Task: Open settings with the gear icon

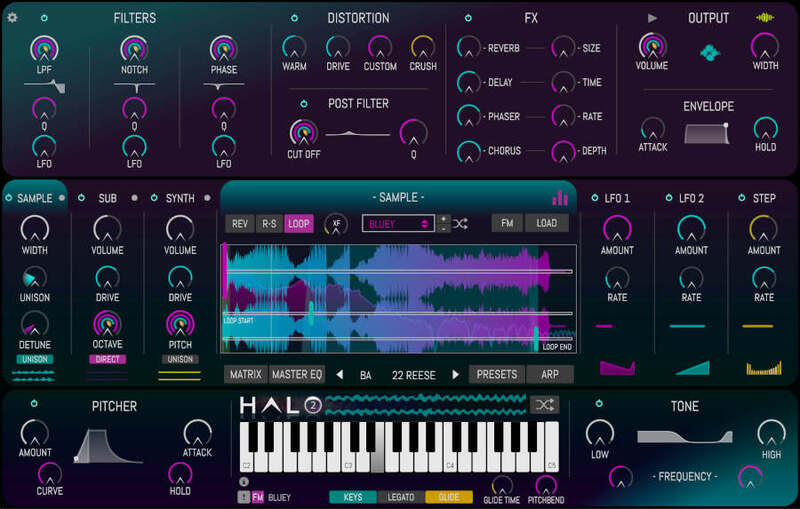Action: click(x=13, y=17)
